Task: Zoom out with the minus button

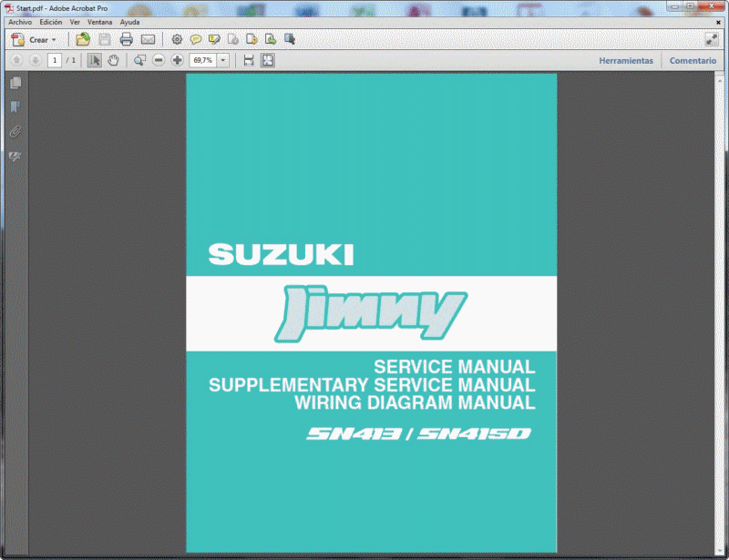Action: coord(159,60)
